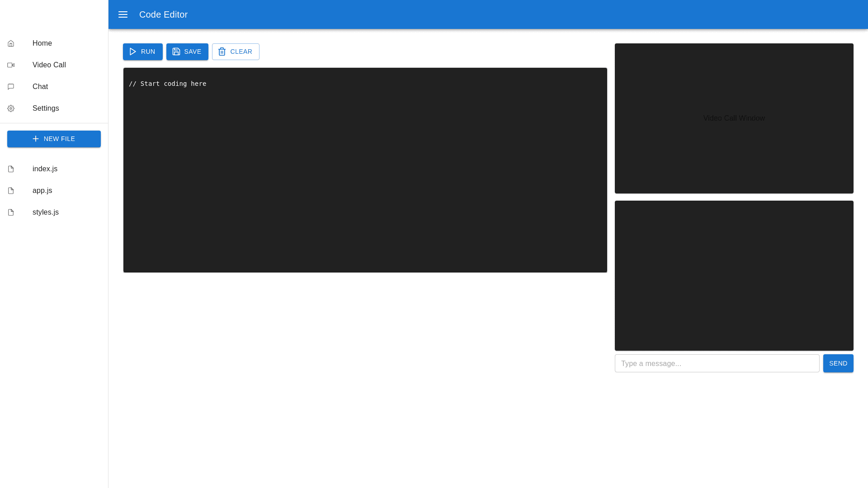Open styles.js from file list
The height and width of the screenshot is (488, 868).
click(x=46, y=212)
